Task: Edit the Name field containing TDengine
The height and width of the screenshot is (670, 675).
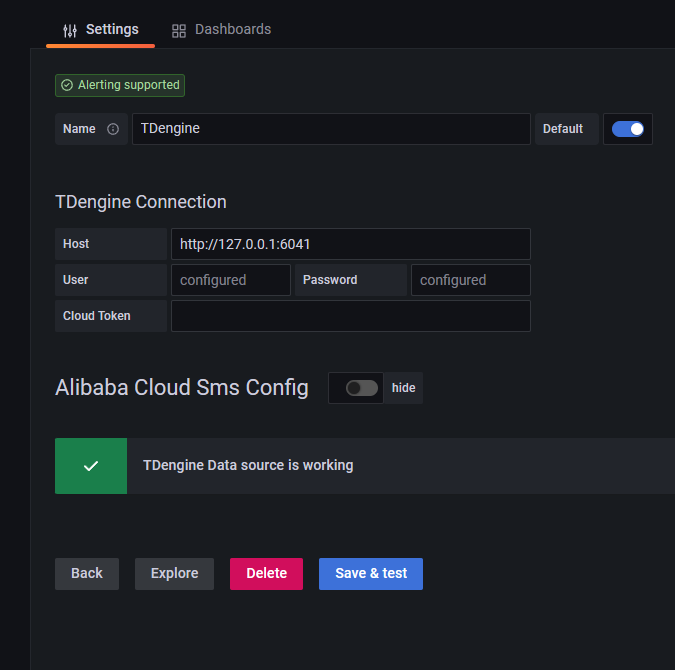Action: pyautogui.click(x=331, y=129)
